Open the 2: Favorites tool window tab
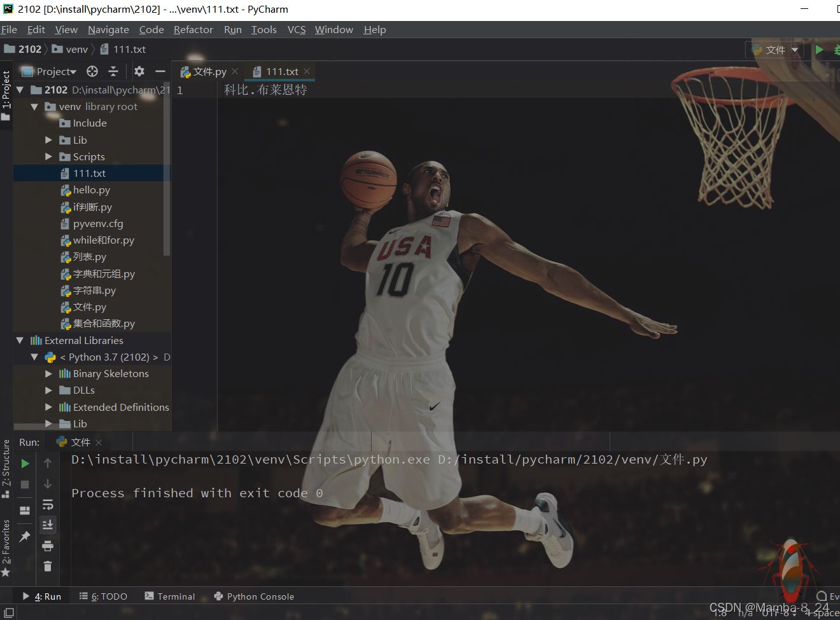Image resolution: width=840 pixels, height=620 pixels. pyautogui.click(x=6, y=548)
